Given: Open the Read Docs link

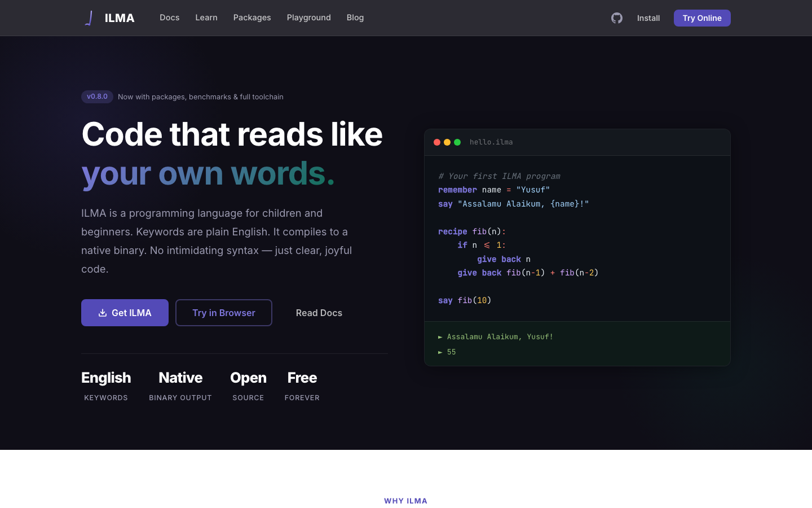Looking at the screenshot, I should click(319, 313).
